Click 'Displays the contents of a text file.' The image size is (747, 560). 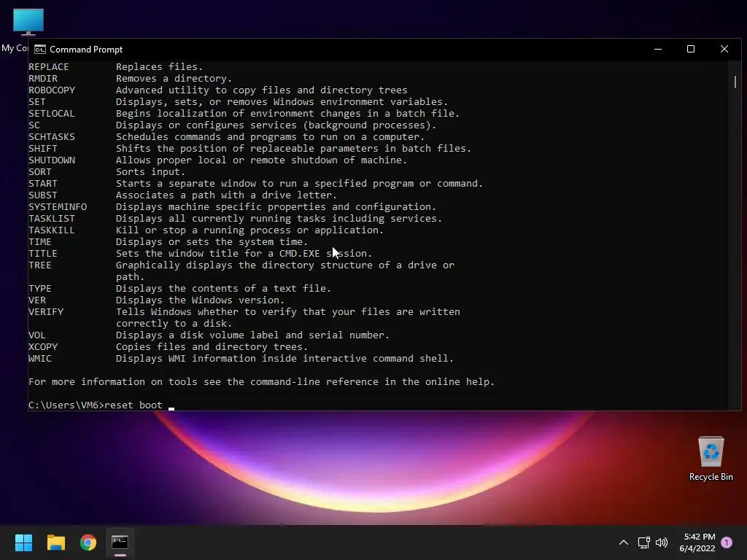[223, 289]
